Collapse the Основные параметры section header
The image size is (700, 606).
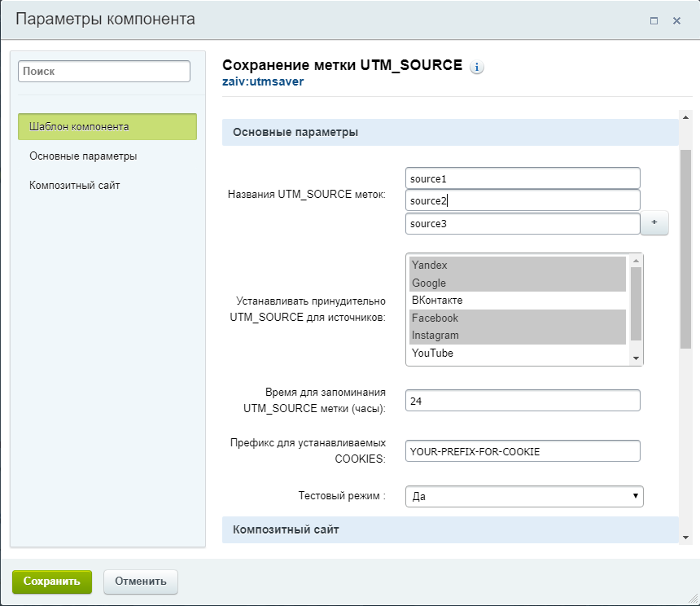coord(450,132)
